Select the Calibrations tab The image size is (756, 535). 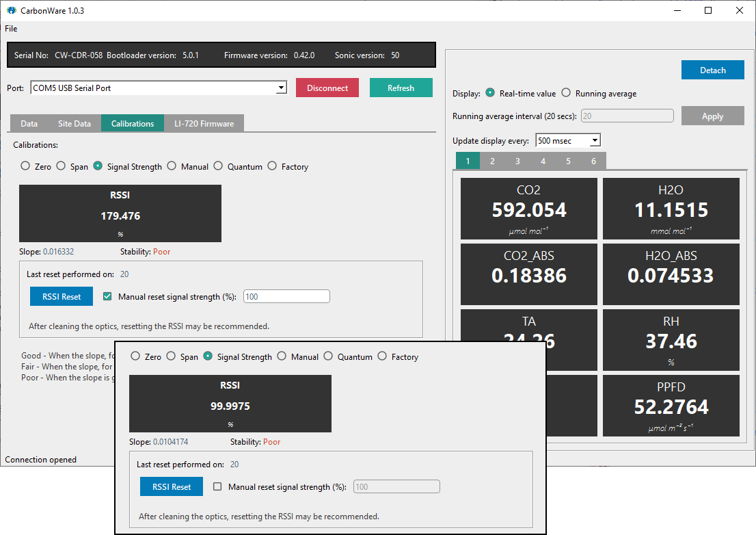click(x=133, y=124)
